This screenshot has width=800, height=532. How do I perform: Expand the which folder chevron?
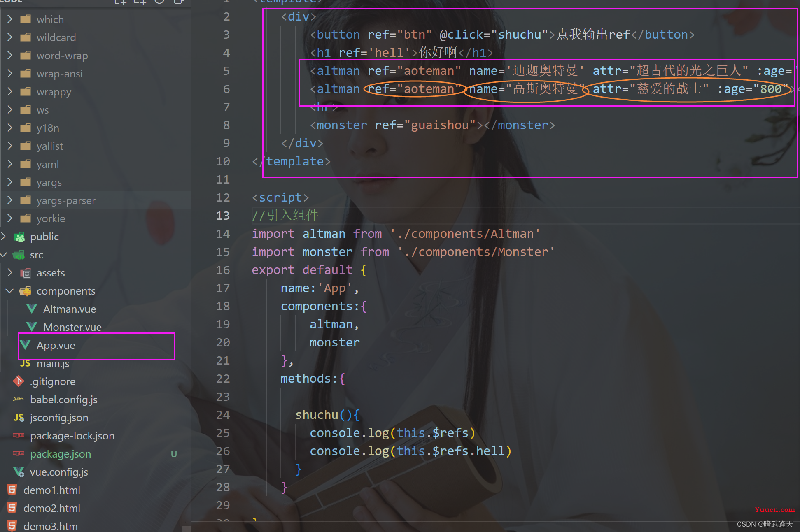10,19
